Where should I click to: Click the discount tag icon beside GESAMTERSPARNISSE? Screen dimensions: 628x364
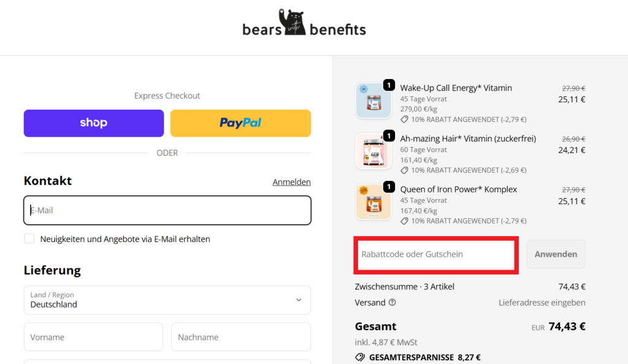360,355
